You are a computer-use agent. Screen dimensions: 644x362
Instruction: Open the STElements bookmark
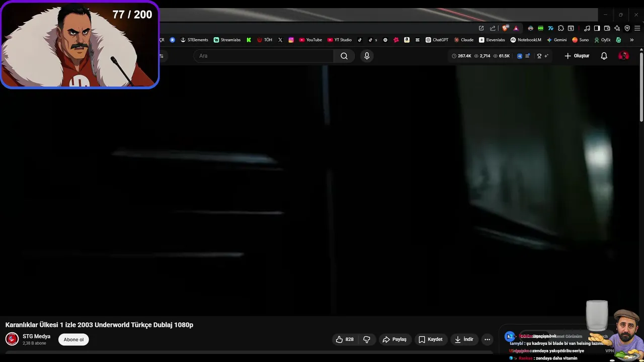194,40
